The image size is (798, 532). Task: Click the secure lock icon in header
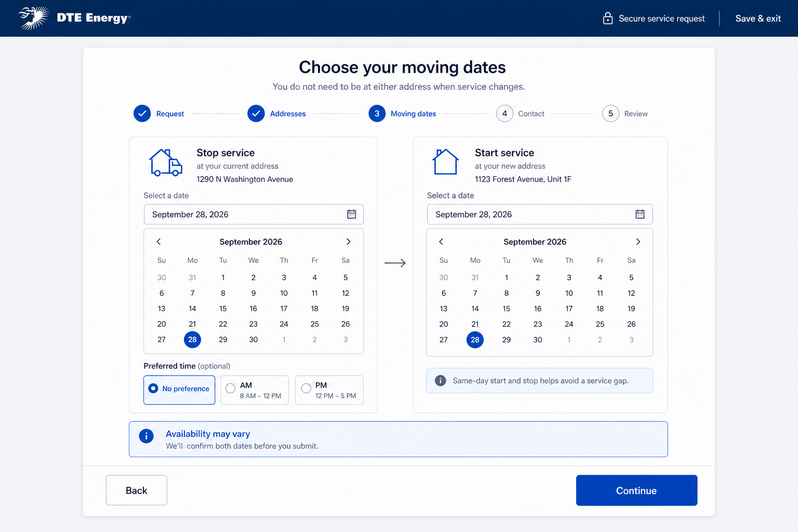pos(607,18)
